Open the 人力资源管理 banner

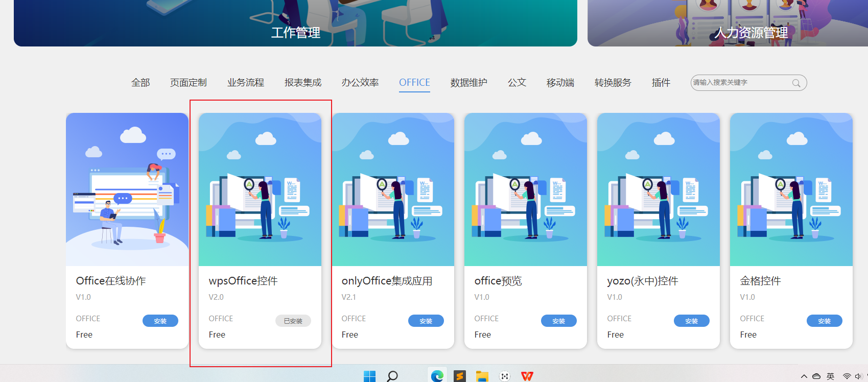[728, 23]
